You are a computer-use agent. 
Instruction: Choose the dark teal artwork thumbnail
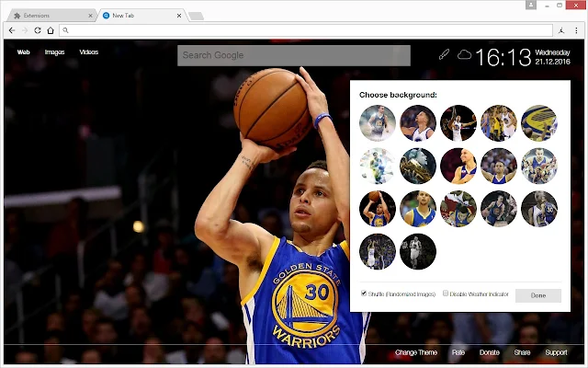point(418,166)
